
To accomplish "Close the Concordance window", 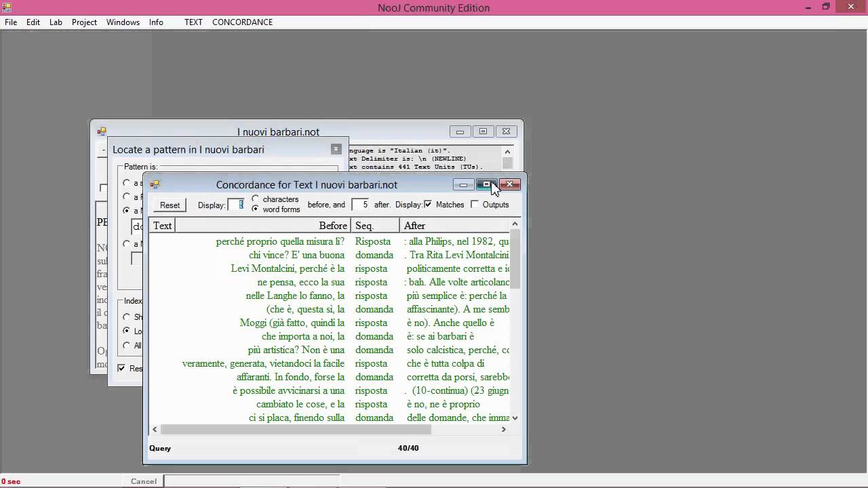I will point(509,184).
